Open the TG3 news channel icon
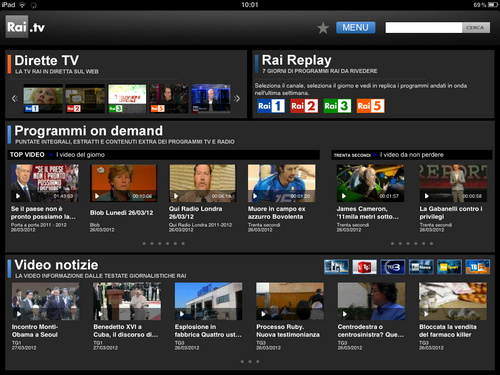This screenshot has height=375, width=500. coord(393,267)
